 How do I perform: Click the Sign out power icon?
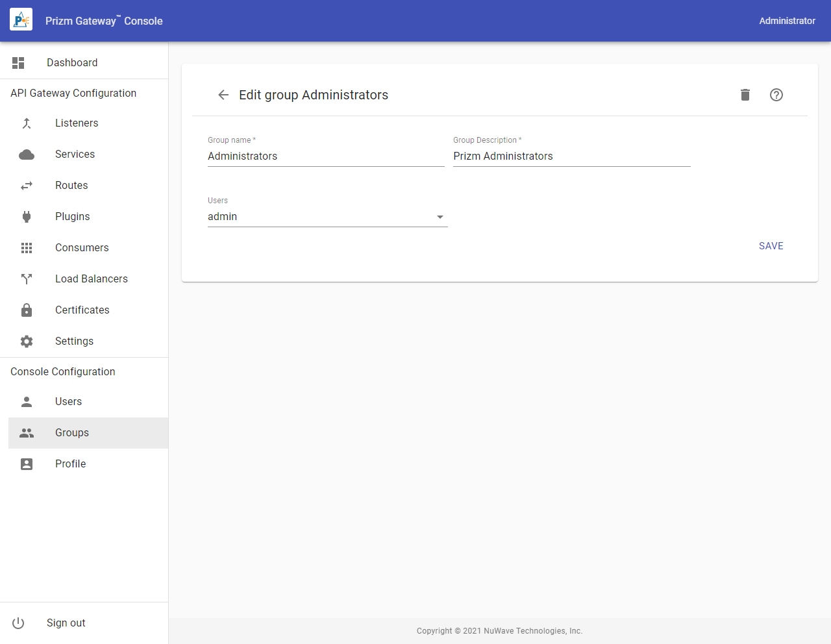(18, 623)
